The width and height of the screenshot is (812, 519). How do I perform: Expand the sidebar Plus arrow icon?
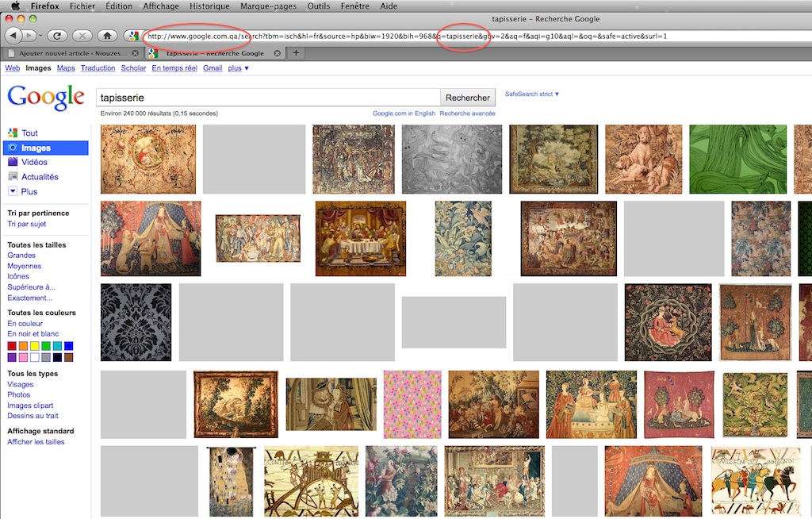click(x=13, y=191)
